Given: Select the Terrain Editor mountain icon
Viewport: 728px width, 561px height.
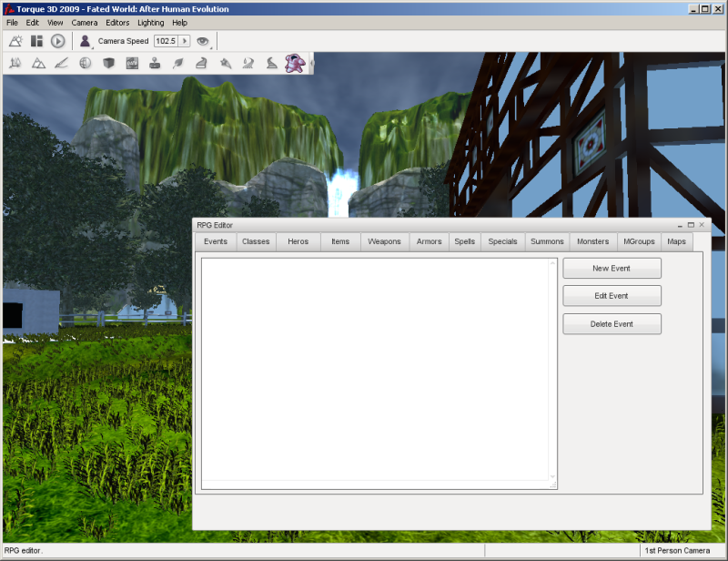Looking at the screenshot, I should [x=38, y=64].
